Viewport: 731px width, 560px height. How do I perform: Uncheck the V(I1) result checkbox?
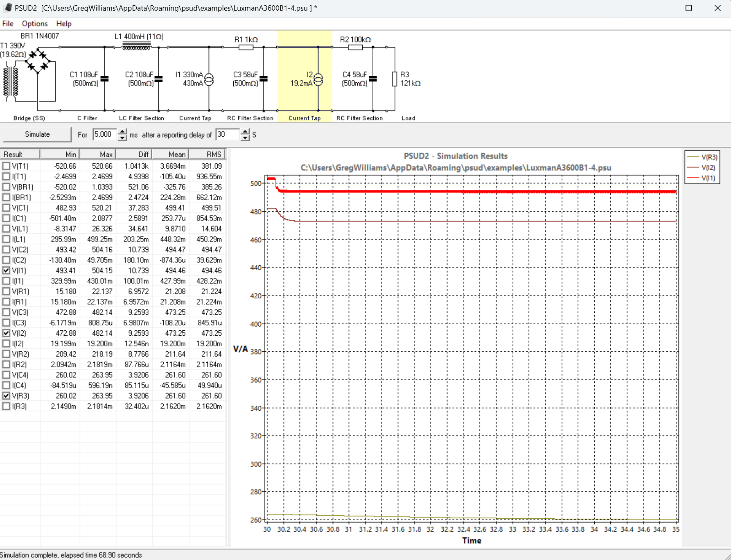point(6,270)
